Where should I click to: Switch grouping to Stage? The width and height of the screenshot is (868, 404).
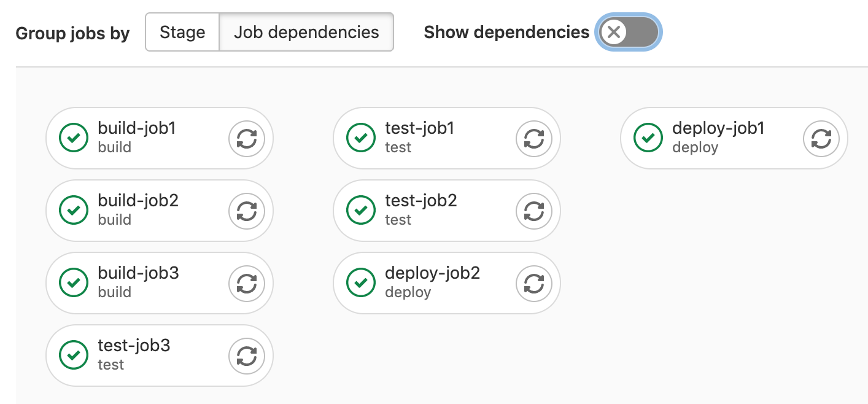tap(182, 32)
